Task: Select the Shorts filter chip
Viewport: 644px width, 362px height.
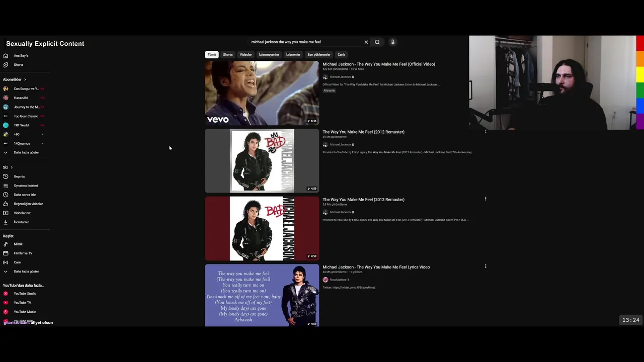Action: point(228,54)
